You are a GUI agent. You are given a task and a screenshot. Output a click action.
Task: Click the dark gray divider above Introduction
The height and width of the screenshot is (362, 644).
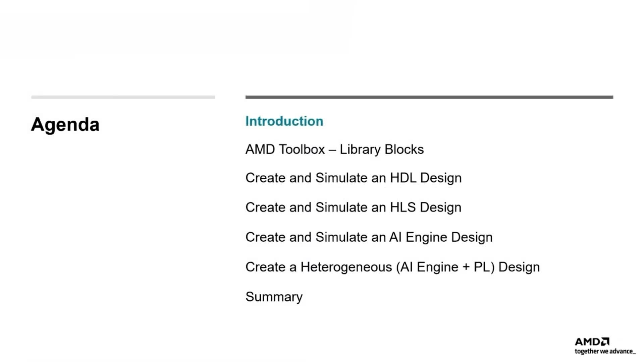click(x=429, y=97)
